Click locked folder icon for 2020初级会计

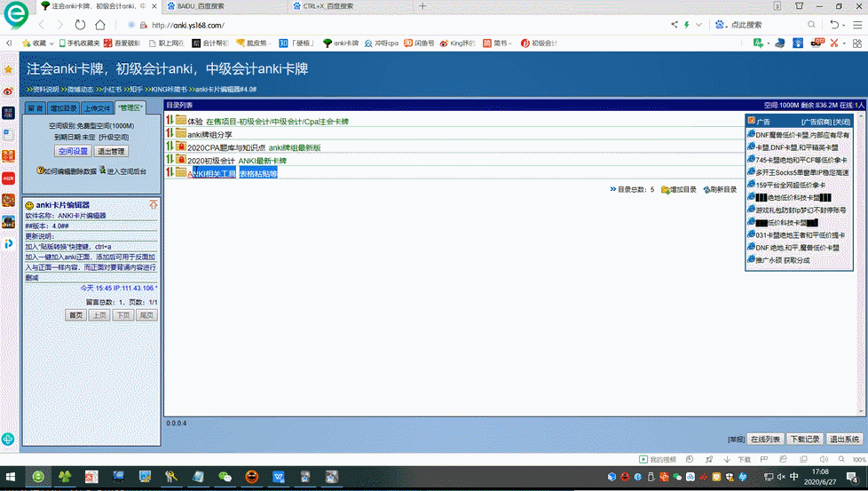[181, 160]
